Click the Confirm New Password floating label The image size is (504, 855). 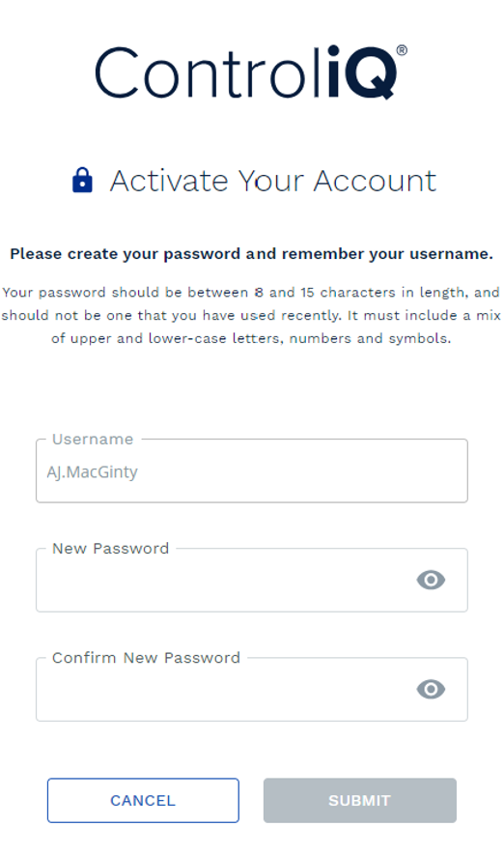(146, 658)
